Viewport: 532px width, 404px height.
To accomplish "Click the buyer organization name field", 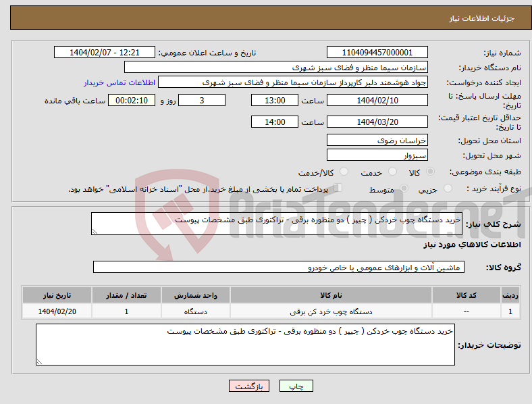I will pyautogui.click(x=276, y=67).
